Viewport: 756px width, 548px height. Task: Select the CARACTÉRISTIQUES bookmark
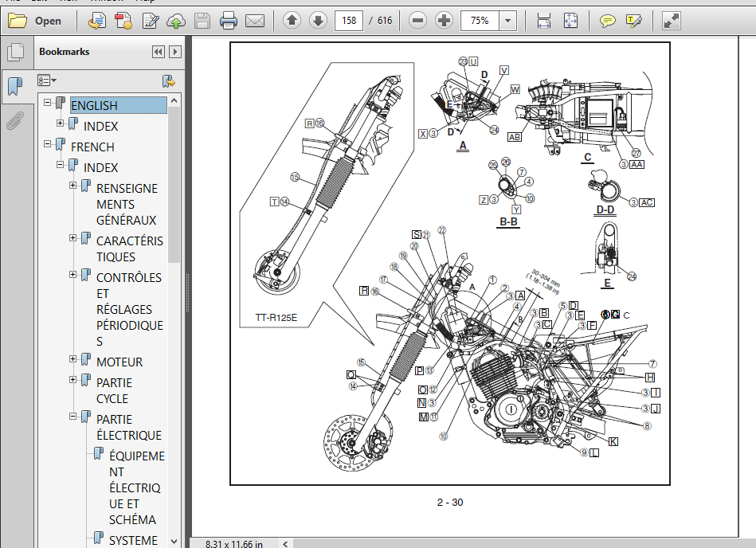(130, 249)
